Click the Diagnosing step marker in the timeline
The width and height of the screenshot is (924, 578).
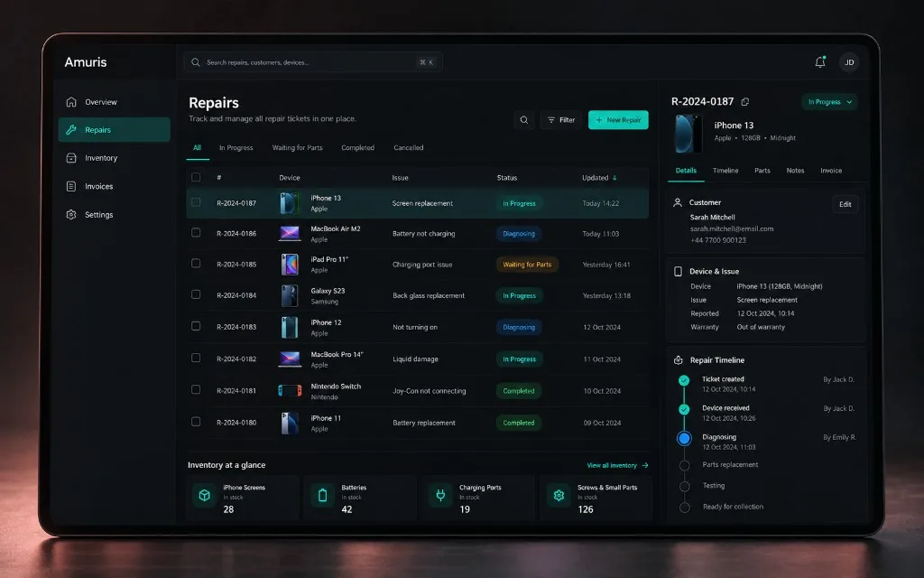[684, 438]
